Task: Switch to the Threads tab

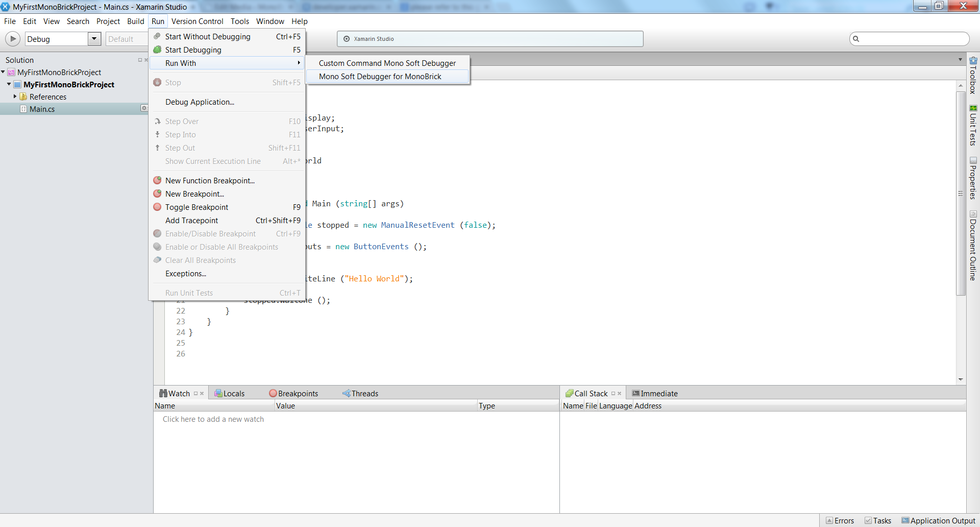Action: (x=360, y=393)
